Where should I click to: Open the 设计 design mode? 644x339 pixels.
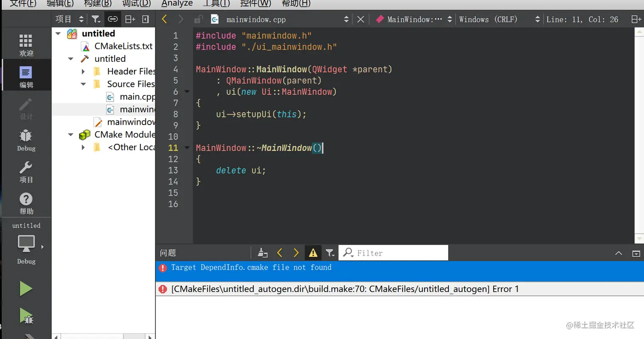(x=26, y=108)
